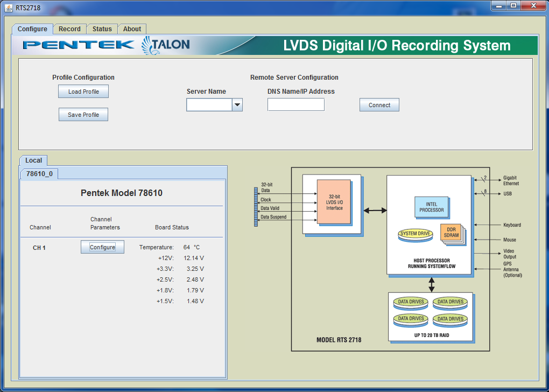Click the +12V reading 12.14 V

pos(194,258)
